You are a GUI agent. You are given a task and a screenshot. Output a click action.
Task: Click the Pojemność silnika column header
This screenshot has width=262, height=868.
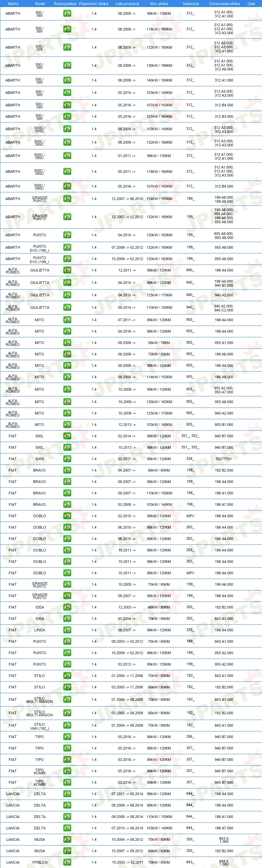93,4
